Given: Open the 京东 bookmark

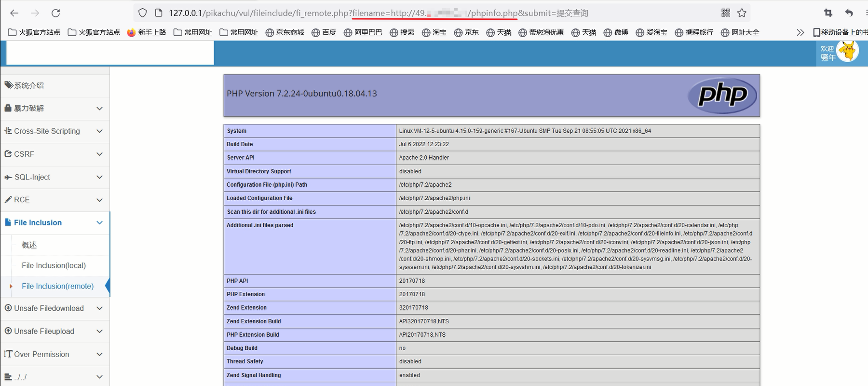Looking at the screenshot, I should 467,32.
